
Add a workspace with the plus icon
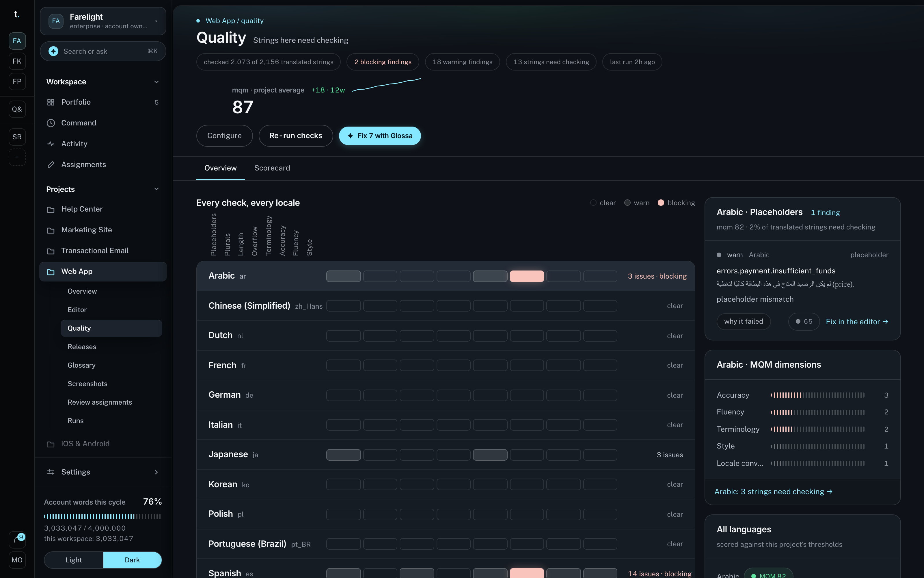(17, 157)
